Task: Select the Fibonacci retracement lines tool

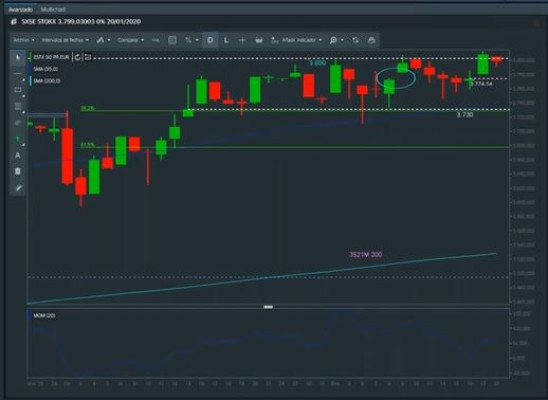Action: 18,106
